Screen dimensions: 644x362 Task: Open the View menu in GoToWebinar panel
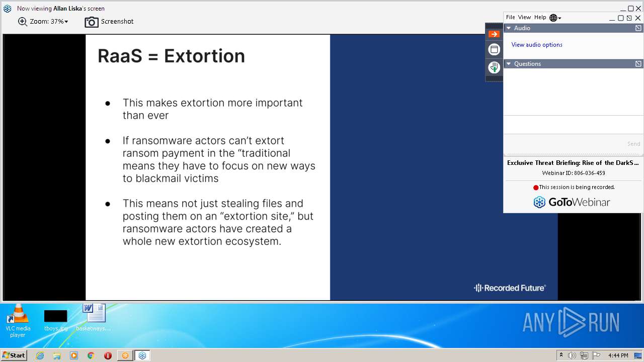(x=525, y=18)
